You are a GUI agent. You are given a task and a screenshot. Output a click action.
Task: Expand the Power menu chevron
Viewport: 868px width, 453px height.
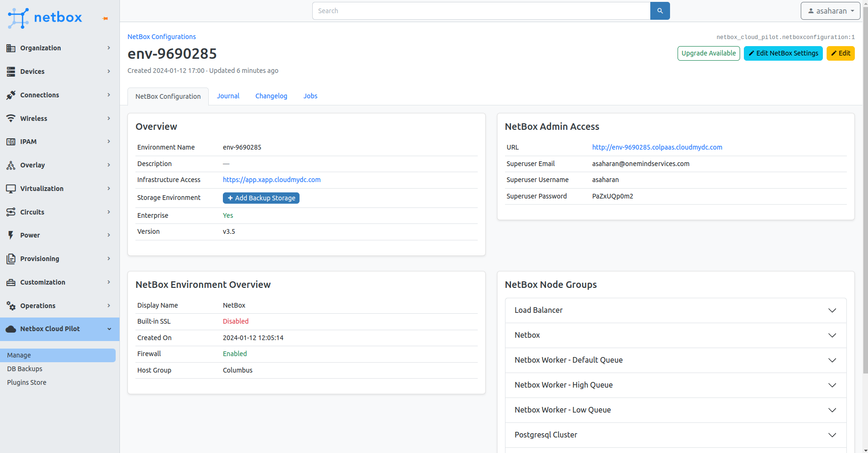click(x=109, y=235)
